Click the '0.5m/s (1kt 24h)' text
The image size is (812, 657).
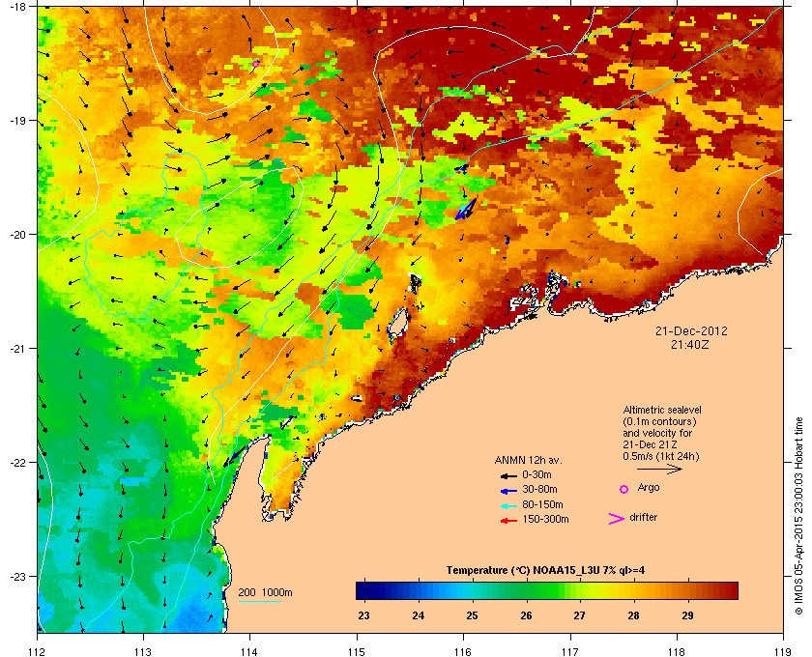(x=661, y=457)
